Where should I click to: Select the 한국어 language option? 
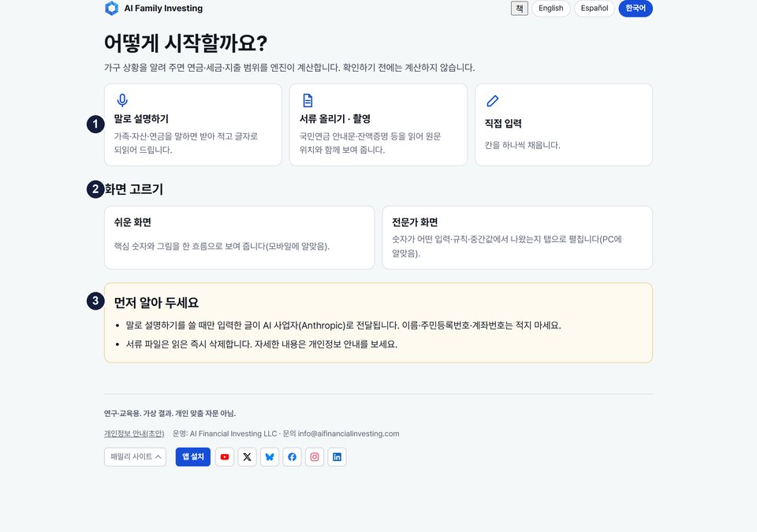pyautogui.click(x=636, y=8)
